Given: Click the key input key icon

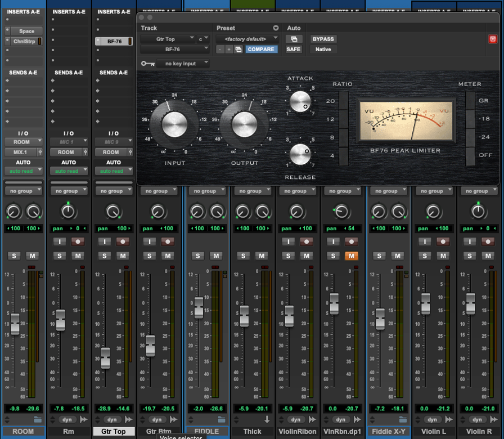Looking at the screenshot, I should (148, 64).
